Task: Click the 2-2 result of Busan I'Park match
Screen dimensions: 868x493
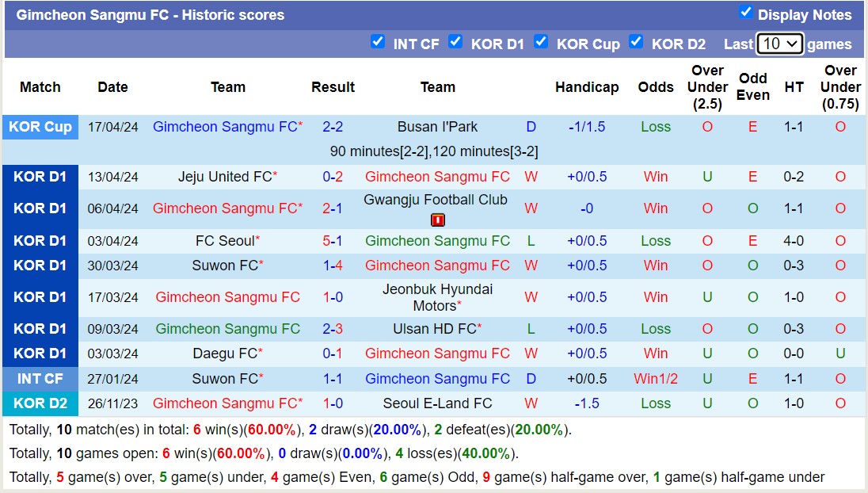Action: [333, 127]
